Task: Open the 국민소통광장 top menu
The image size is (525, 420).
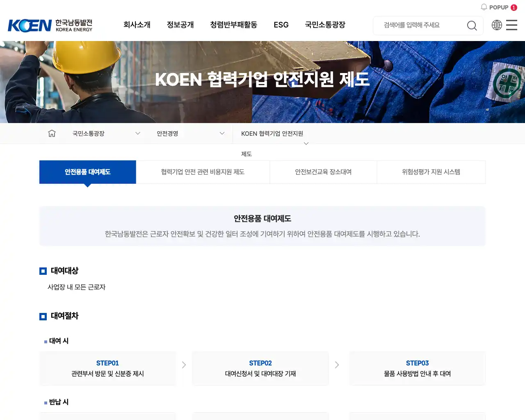Action: coord(325,25)
